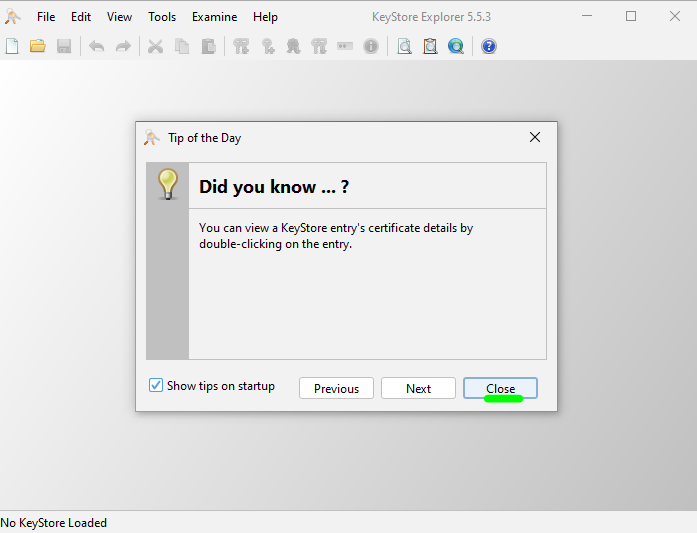Click the Open KeyStore folder icon
Viewport: 697px width, 533px height.
click(38, 46)
